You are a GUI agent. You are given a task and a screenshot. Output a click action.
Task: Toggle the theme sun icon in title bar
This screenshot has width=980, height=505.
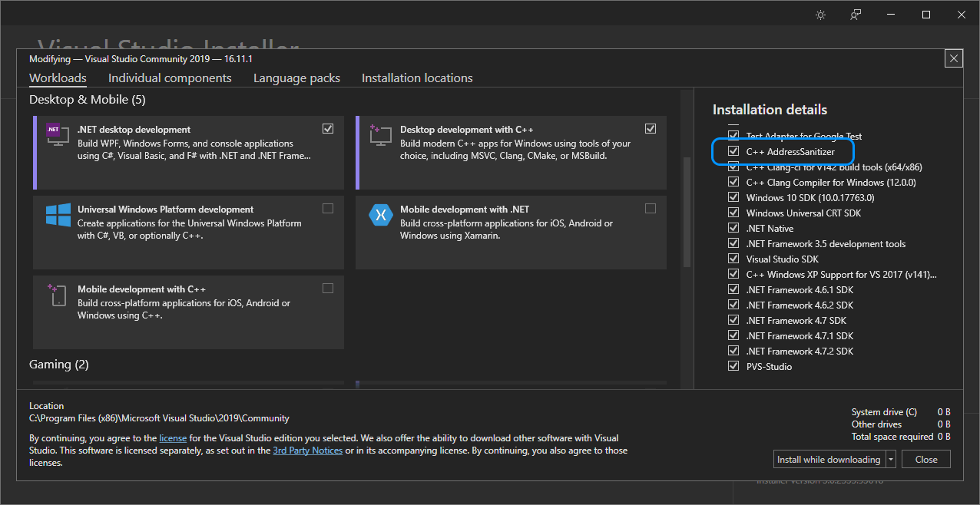pos(821,15)
